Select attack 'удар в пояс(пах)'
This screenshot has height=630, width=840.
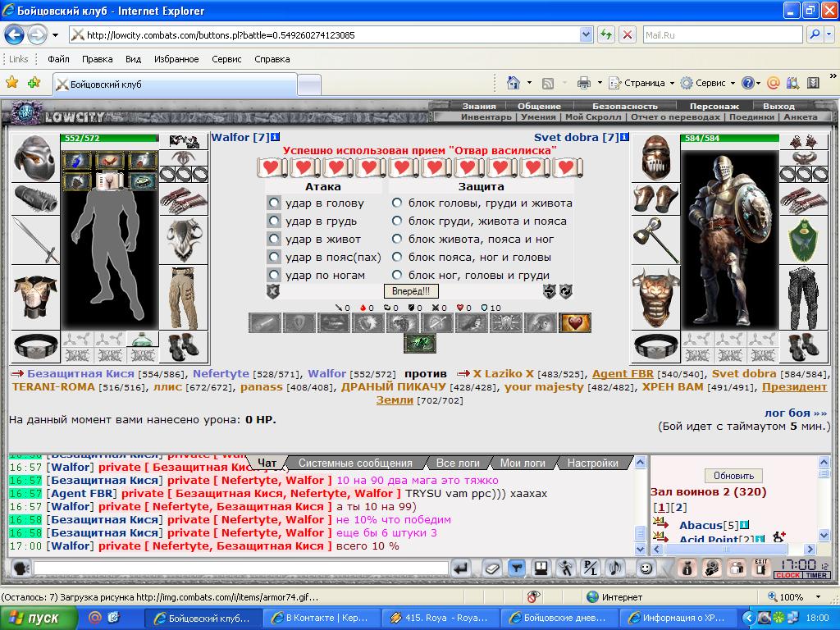click(274, 257)
